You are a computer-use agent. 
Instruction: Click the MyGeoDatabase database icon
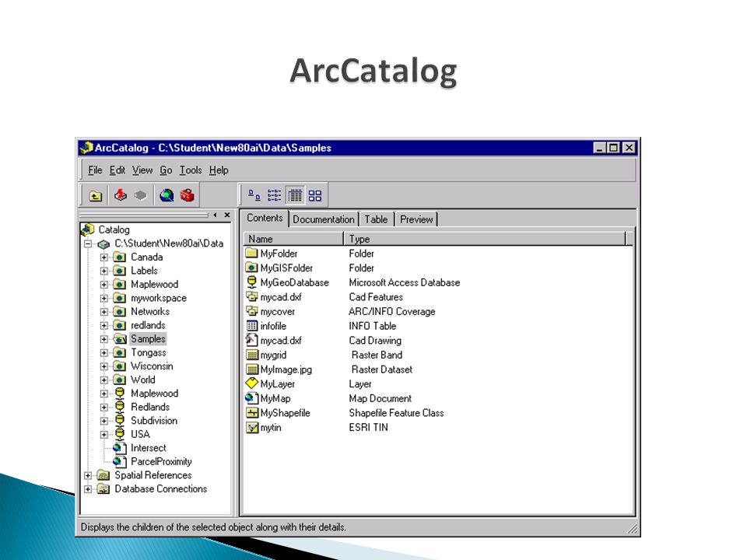tap(251, 282)
